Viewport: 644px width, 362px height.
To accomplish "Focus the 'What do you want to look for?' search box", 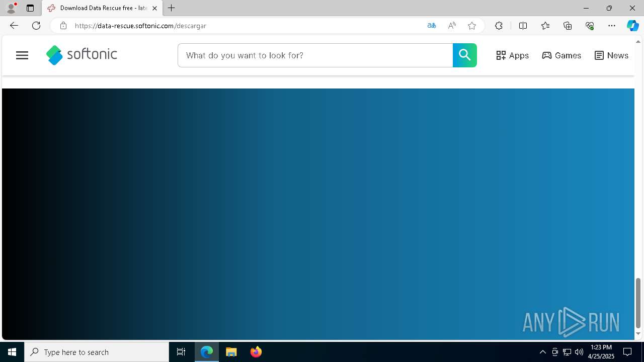I will pos(315,55).
